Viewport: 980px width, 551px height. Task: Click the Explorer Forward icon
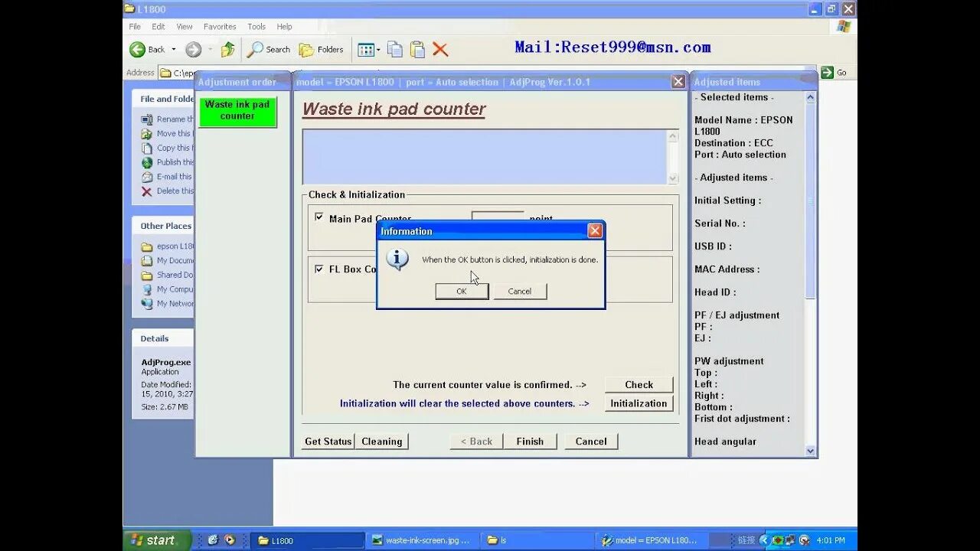point(193,50)
